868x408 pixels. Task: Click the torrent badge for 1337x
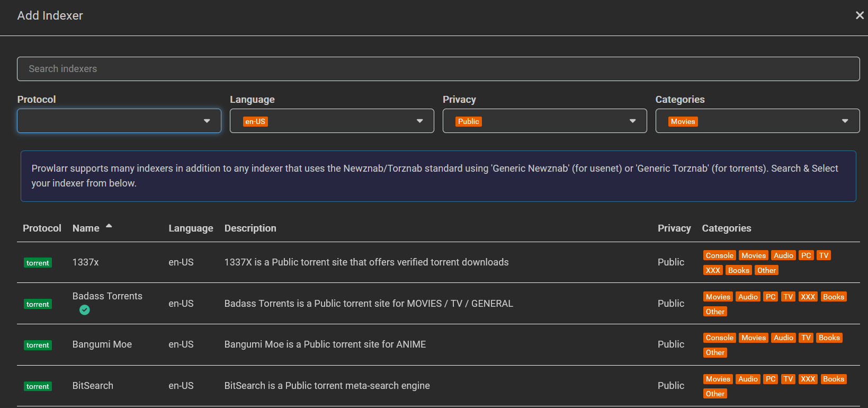(x=38, y=263)
